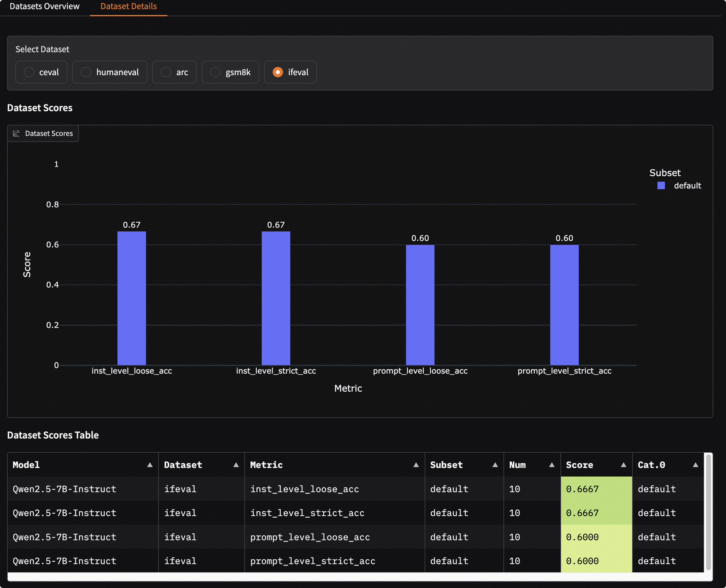Click the Num column sort arrow
Screen dimensions: 726x588
click(x=552, y=465)
